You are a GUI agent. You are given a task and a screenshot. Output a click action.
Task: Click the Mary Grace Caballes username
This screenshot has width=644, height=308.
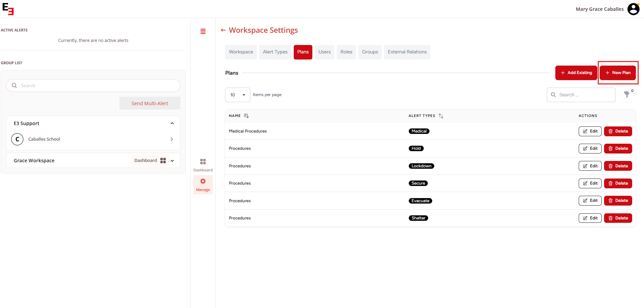[600, 9]
